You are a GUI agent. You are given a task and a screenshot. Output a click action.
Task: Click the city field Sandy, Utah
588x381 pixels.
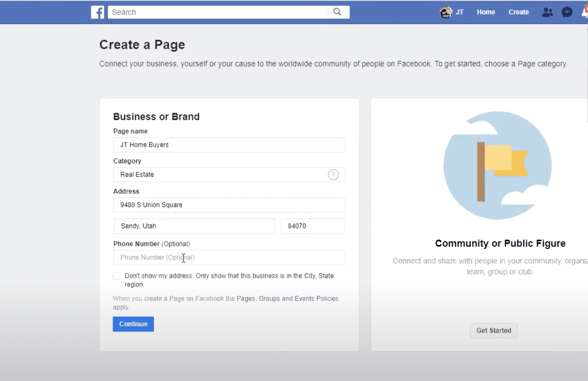coord(194,226)
